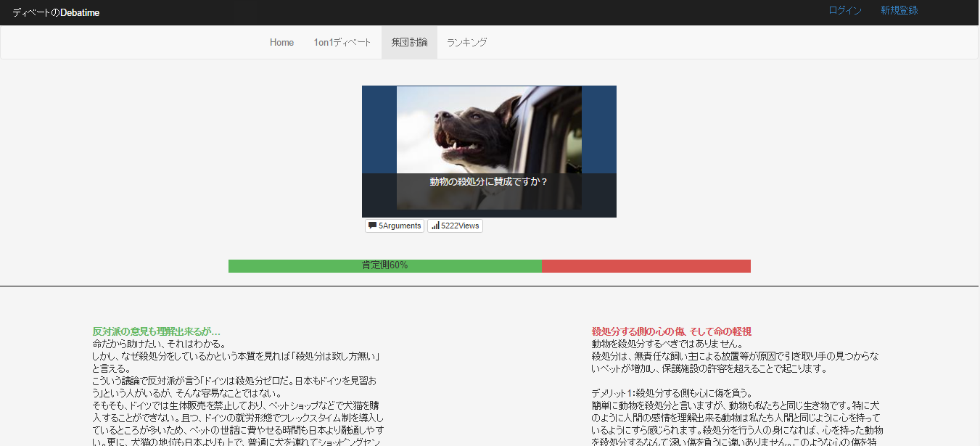Click the 5222Views badge text
Viewport: 980px width, 446px height.
pyautogui.click(x=460, y=226)
